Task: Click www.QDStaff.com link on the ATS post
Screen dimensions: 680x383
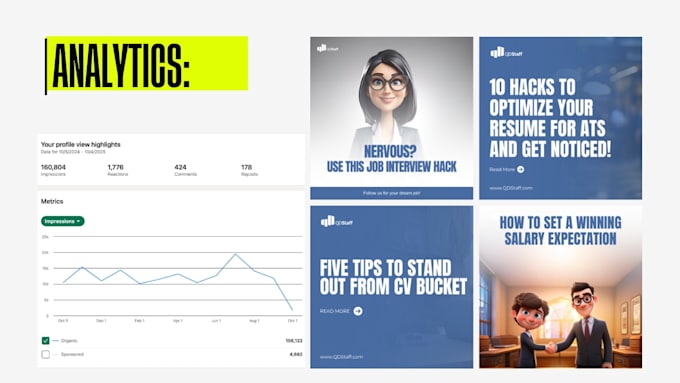Action: (511, 188)
